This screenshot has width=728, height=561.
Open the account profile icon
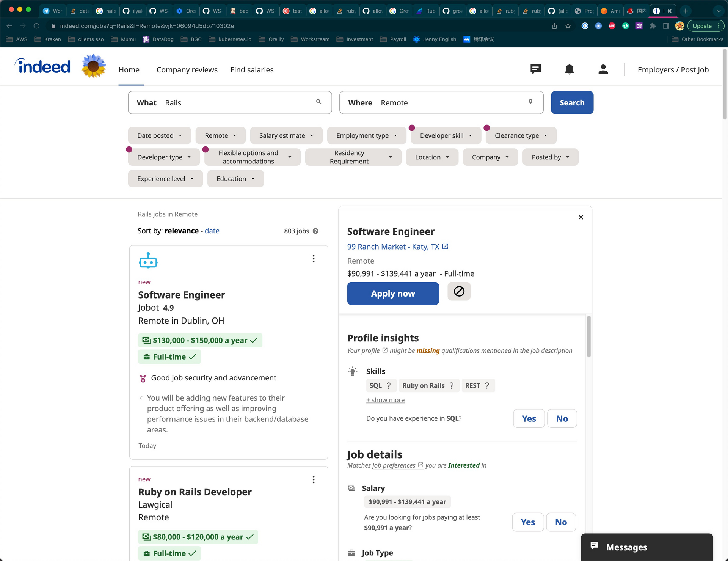pyautogui.click(x=603, y=69)
